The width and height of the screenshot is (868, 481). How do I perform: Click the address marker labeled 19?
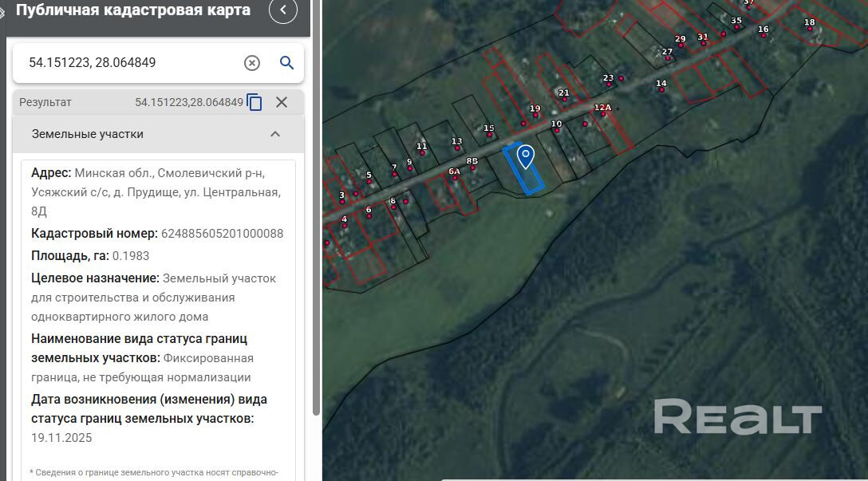click(535, 116)
